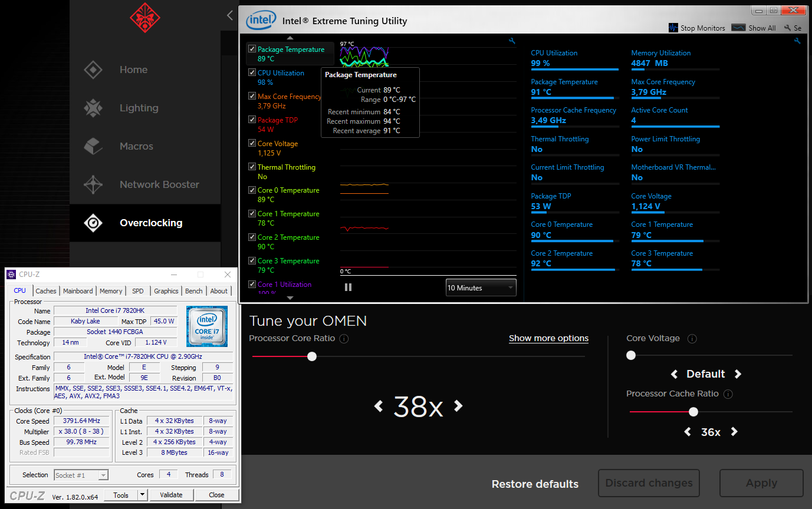812x509 pixels.
Task: Click the Intel logo in XTU
Action: [261, 21]
